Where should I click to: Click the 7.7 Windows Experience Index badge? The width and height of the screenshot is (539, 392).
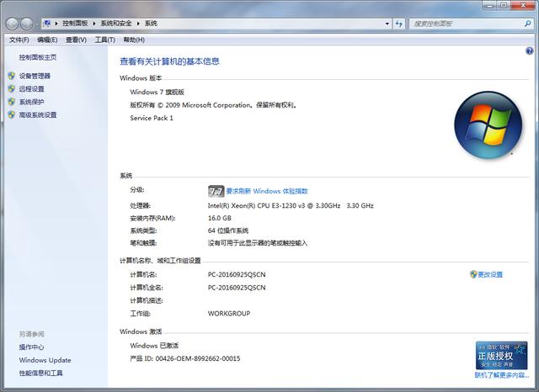216,191
